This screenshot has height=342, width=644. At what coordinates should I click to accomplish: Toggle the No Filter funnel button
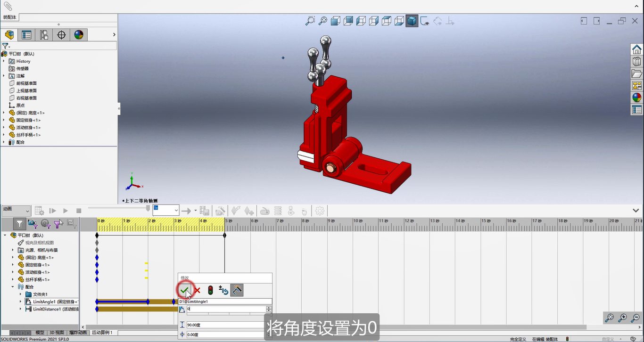click(x=19, y=224)
